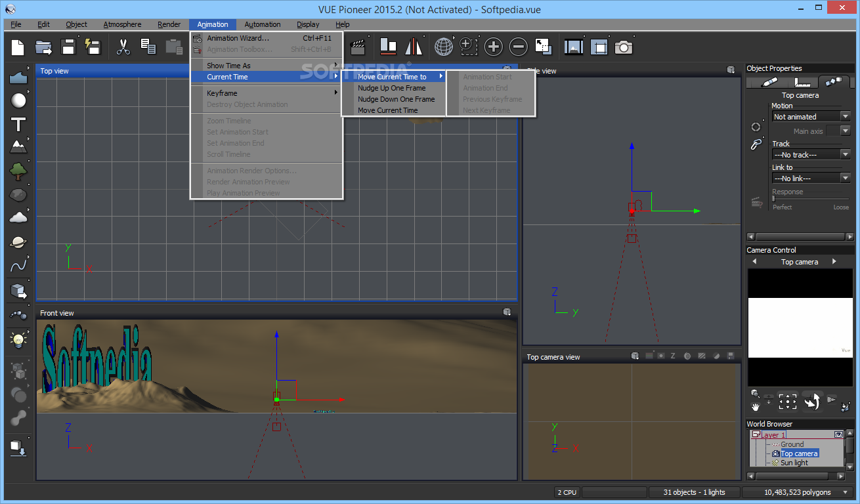Click the clapperboard animation icon in toolbar

[x=358, y=47]
